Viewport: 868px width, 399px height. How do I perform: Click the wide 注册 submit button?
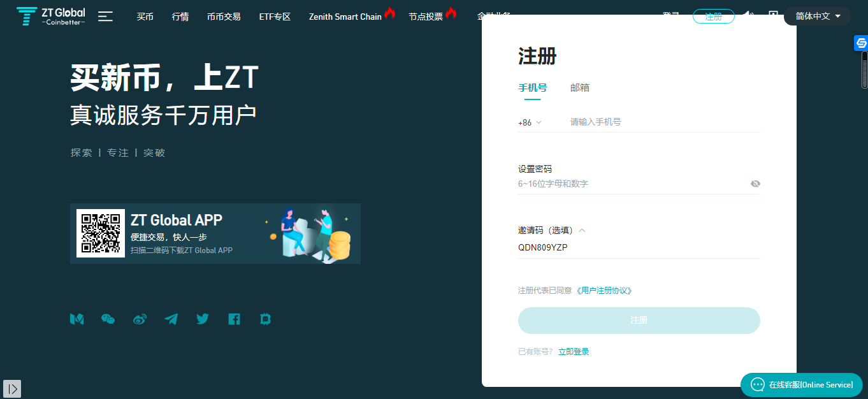coord(639,321)
